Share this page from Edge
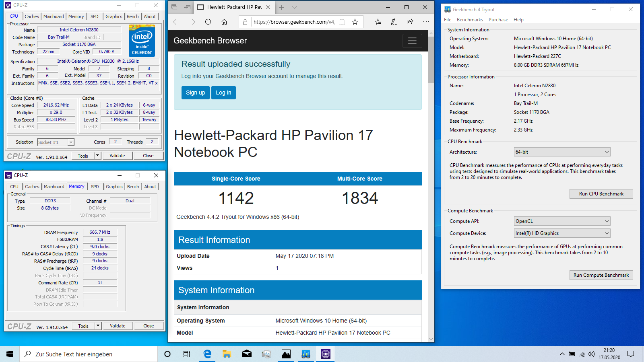Viewport: 644px width, 362px height. point(410,22)
